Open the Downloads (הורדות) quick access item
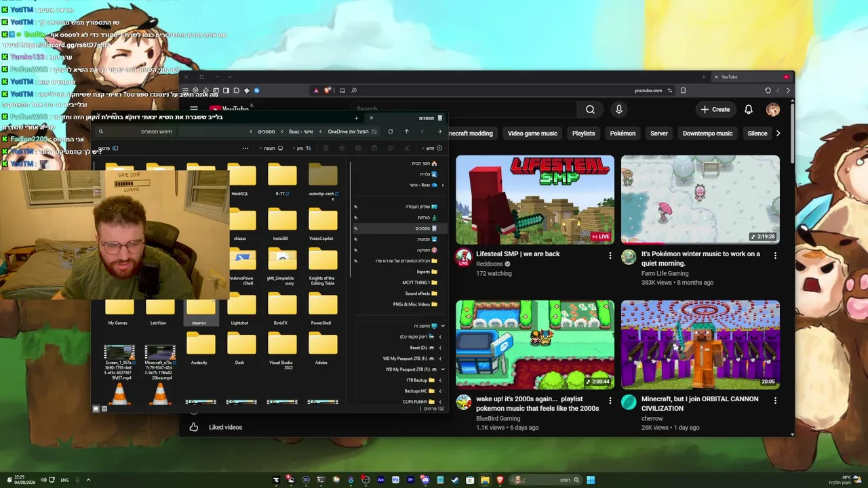Screen dimensions: 868x488 427,218
